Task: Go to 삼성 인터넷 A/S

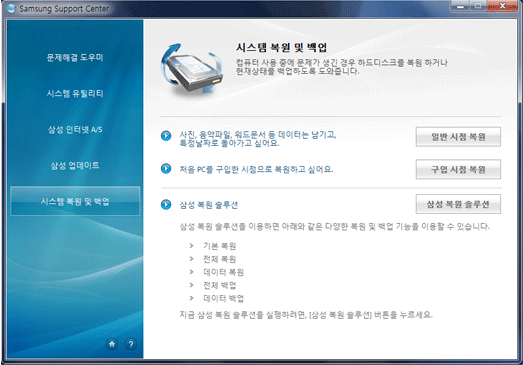Action: [x=75, y=129]
